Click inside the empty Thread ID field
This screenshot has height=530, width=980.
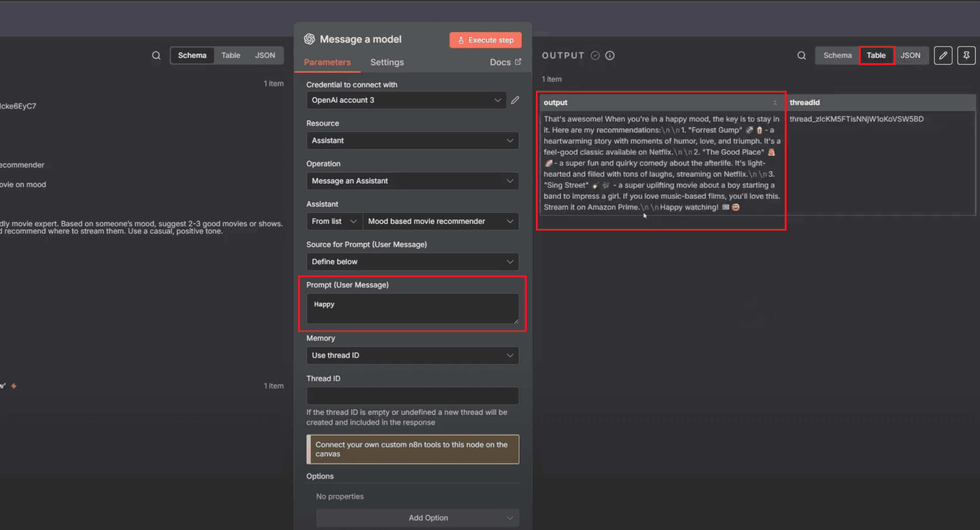coord(412,396)
